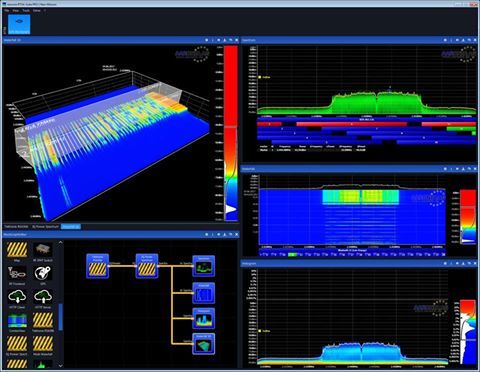Select the GPS block icon in palette
This screenshot has height=372, width=480.
[43, 273]
